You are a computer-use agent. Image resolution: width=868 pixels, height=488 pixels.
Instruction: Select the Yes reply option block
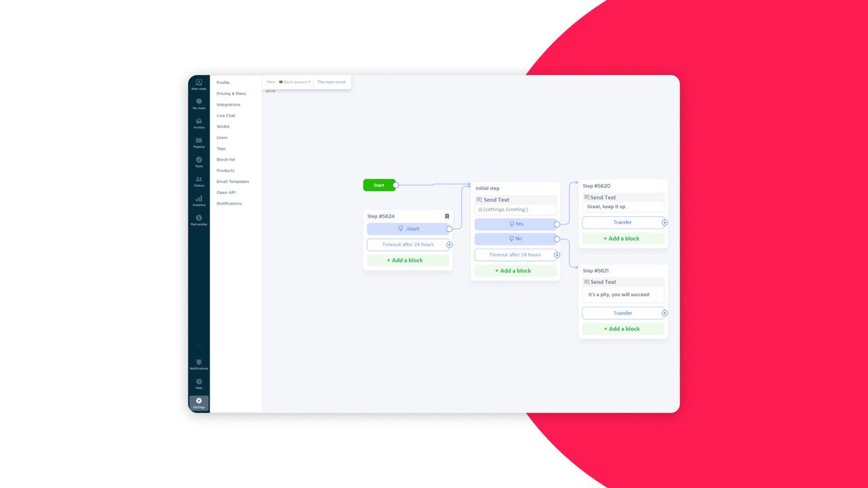pos(515,224)
